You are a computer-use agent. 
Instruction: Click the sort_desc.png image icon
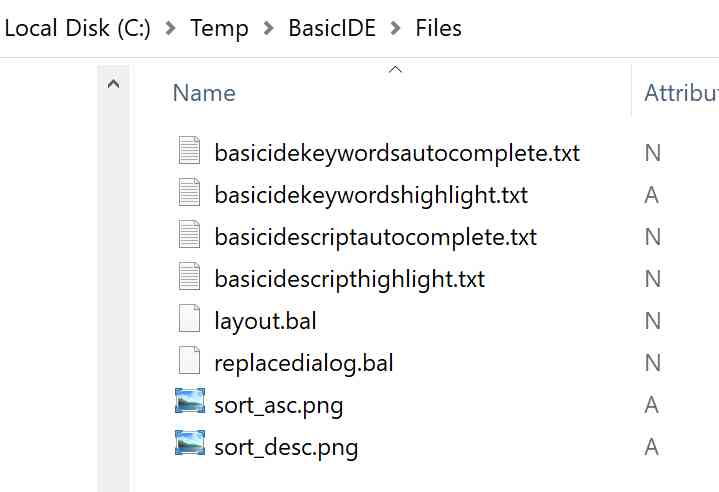pos(189,446)
